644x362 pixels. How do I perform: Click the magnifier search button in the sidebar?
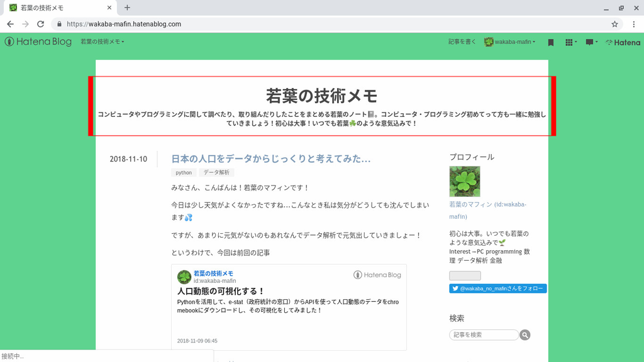525,334
